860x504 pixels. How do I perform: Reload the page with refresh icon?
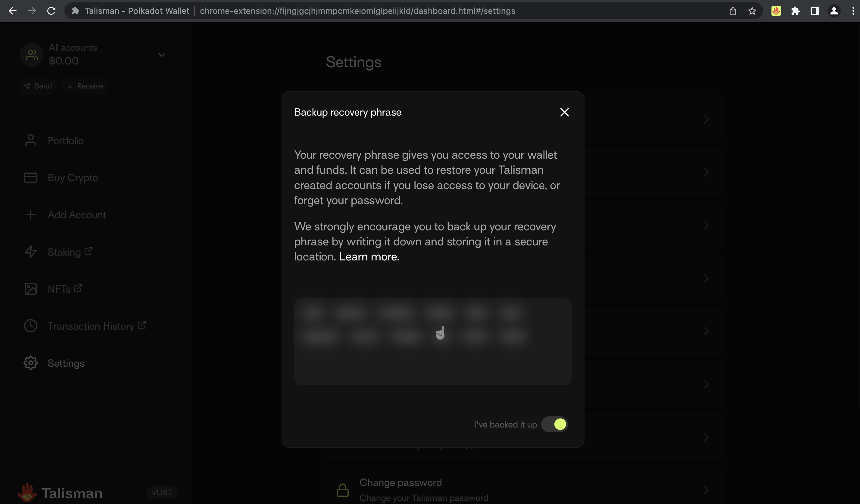51,11
